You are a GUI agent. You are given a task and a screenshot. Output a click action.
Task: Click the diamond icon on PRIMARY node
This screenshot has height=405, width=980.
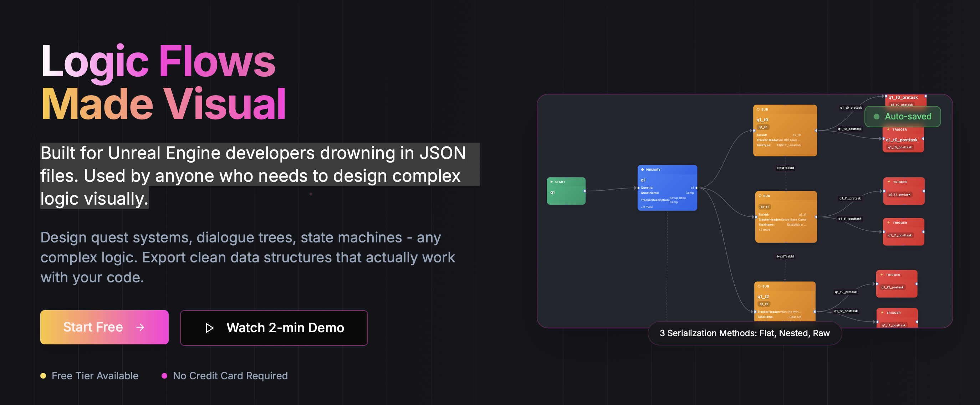coord(643,170)
